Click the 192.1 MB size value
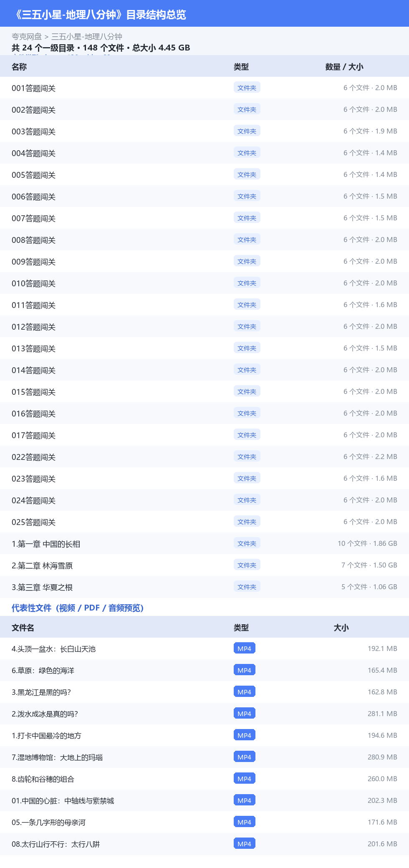This screenshot has height=868, width=409. point(382,648)
